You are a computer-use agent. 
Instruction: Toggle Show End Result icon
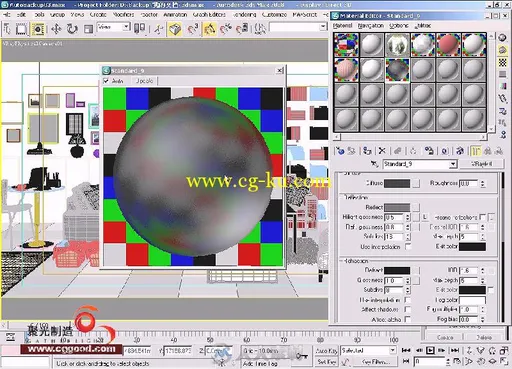click(476, 151)
